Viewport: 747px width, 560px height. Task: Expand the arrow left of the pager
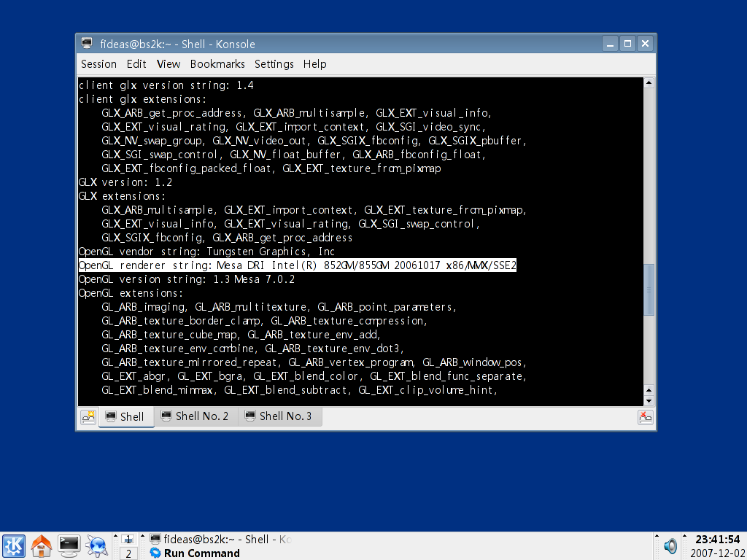[115, 537]
